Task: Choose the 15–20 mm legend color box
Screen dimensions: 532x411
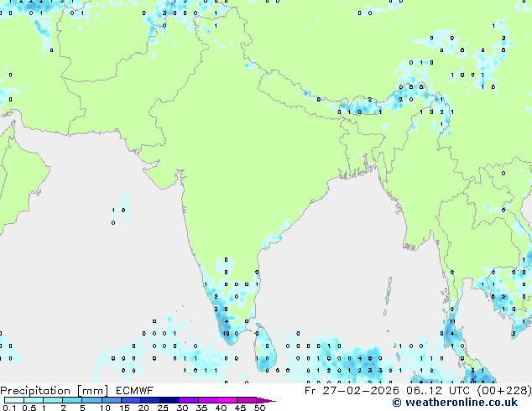Action: 130,400
